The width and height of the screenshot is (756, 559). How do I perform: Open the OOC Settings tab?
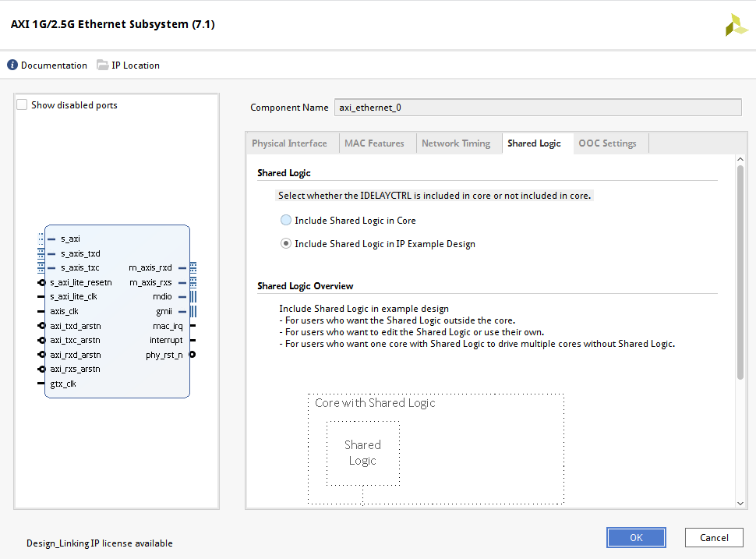[x=607, y=143]
